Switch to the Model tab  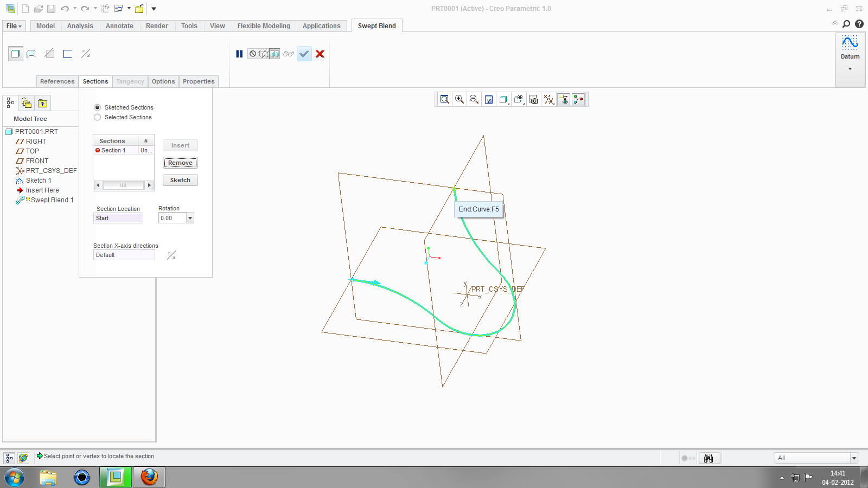pos(46,26)
